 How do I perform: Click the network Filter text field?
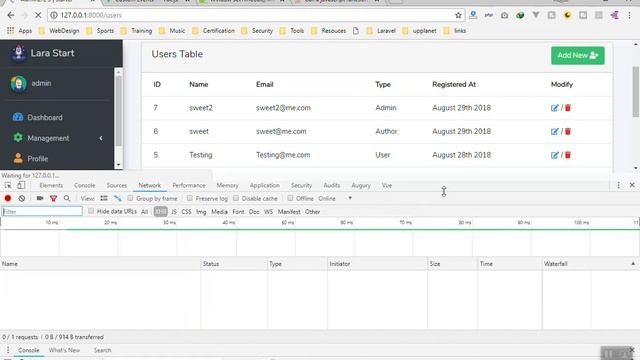[x=42, y=211]
